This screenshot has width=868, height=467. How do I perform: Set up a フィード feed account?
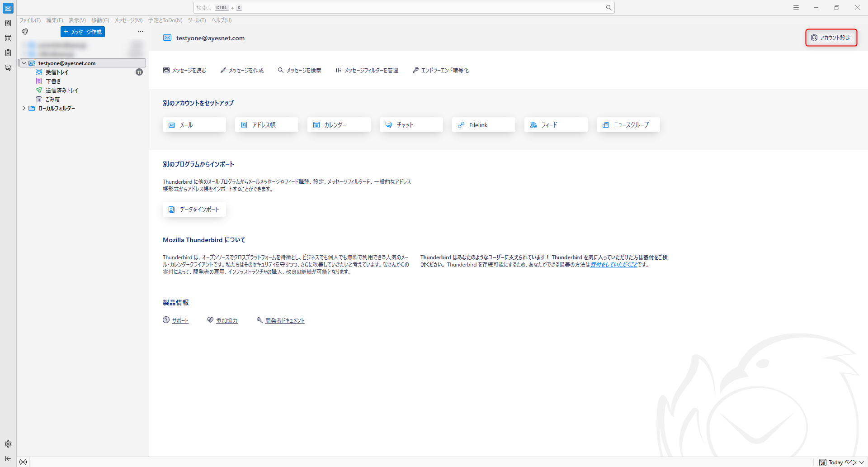(x=556, y=125)
